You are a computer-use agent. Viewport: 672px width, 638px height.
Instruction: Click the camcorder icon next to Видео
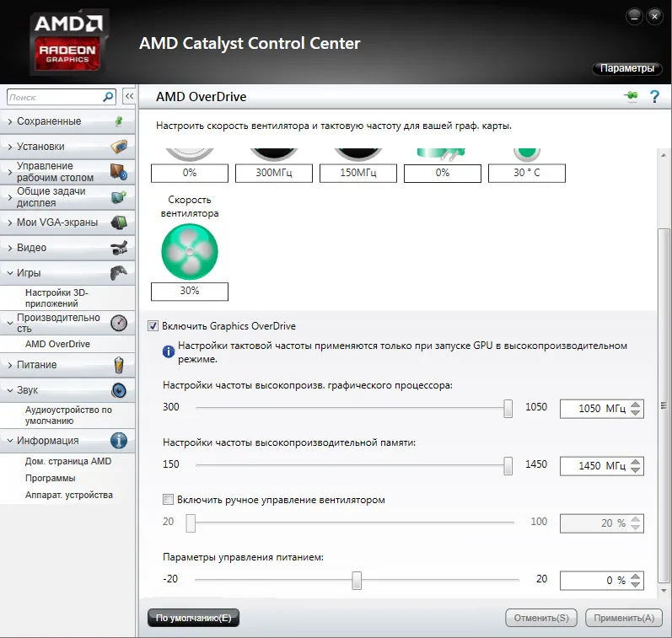(119, 248)
